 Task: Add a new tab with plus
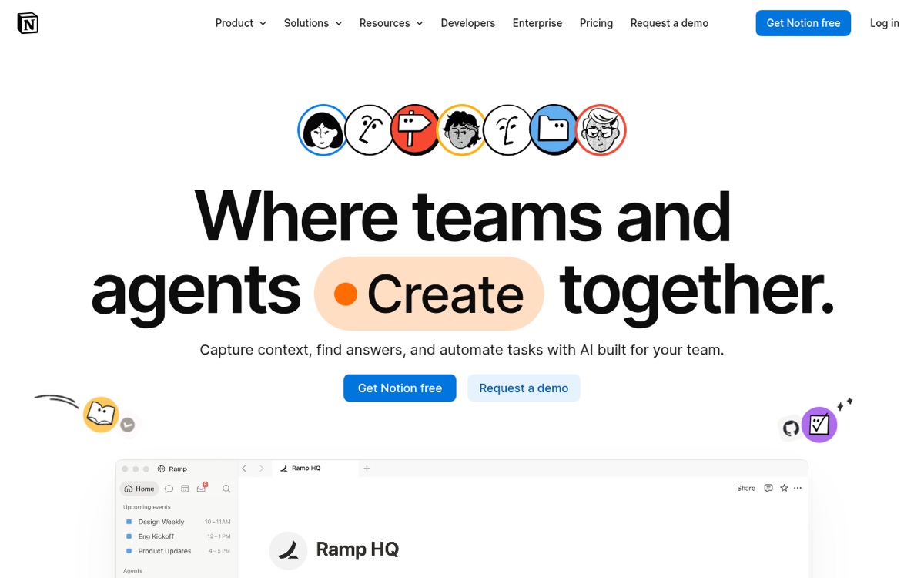tap(367, 469)
